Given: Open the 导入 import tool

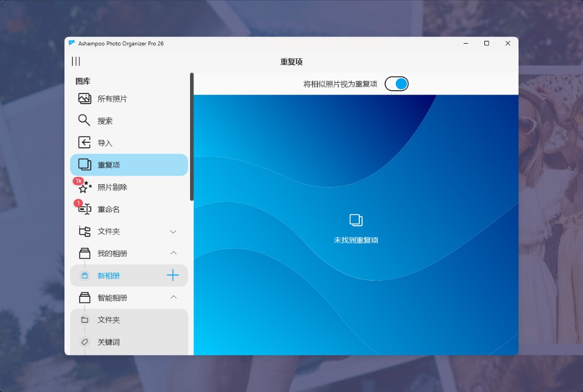Looking at the screenshot, I should (104, 142).
